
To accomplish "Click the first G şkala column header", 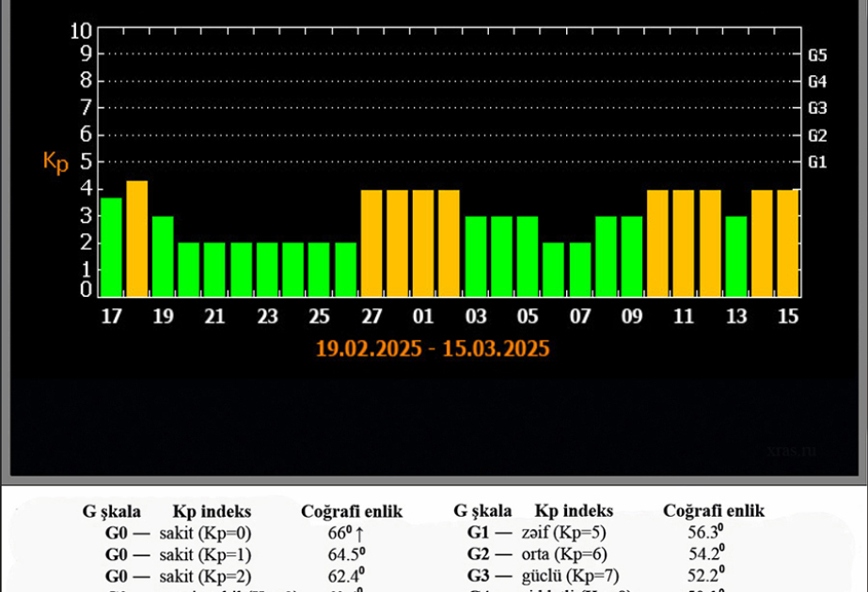I will (x=111, y=511).
